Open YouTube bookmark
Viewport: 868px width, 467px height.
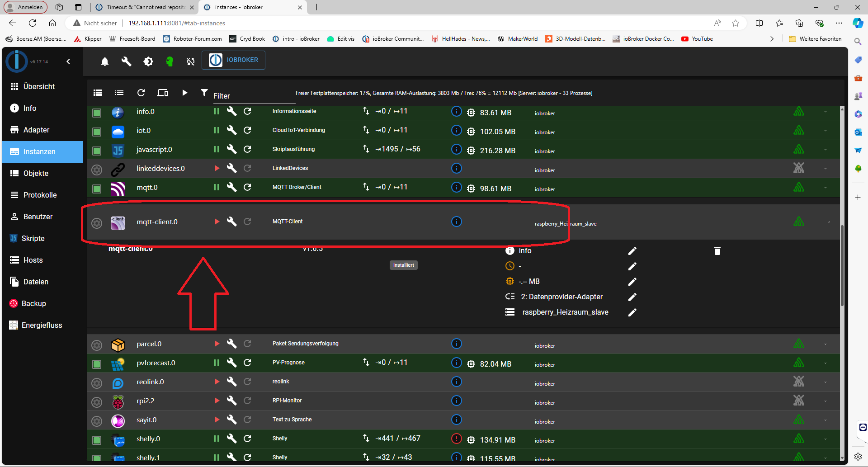pos(697,39)
